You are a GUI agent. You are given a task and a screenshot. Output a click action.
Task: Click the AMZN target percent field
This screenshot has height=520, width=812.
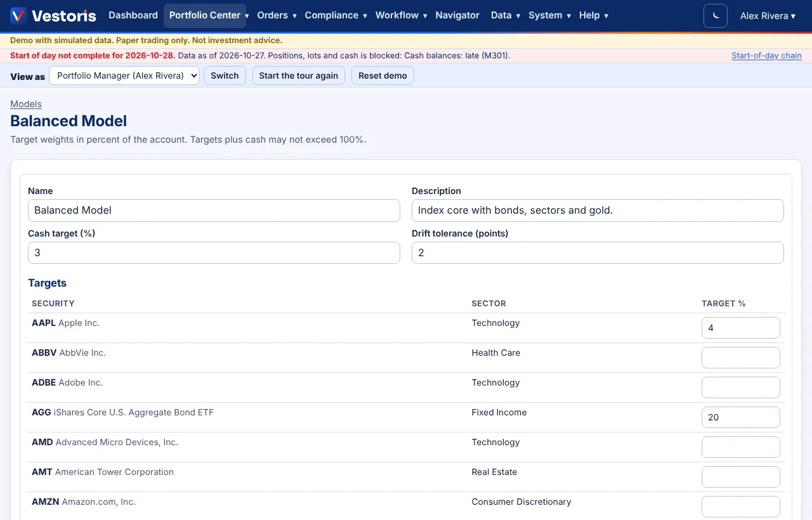point(740,507)
